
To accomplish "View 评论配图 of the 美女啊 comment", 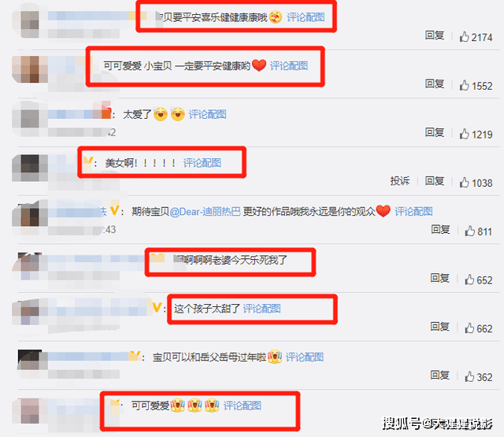I will click(x=202, y=163).
